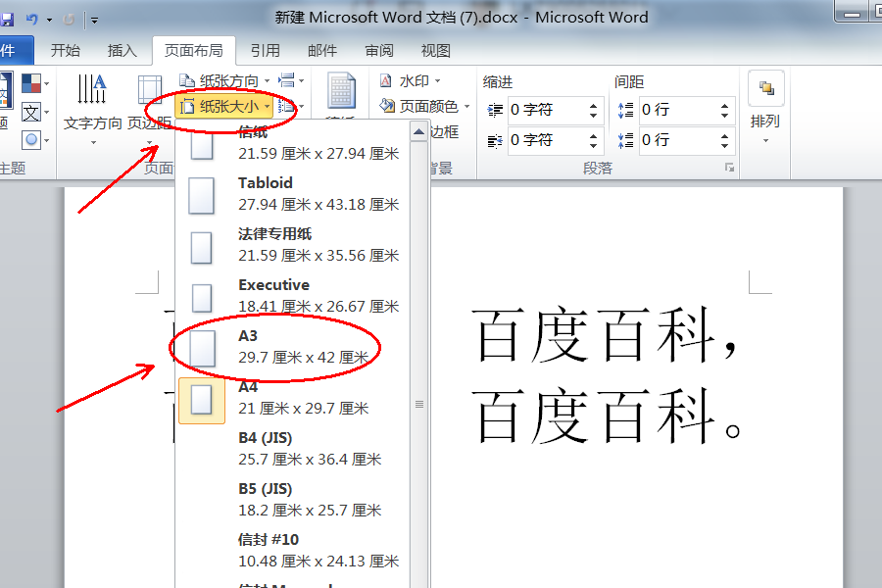
Task: Click the left indent icon next to 0 字符
Action: (x=495, y=111)
